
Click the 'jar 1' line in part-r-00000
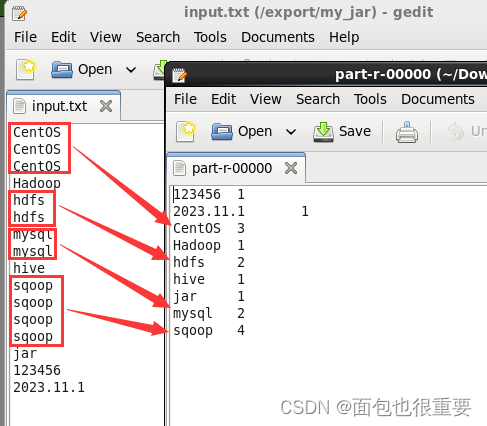click(x=209, y=296)
